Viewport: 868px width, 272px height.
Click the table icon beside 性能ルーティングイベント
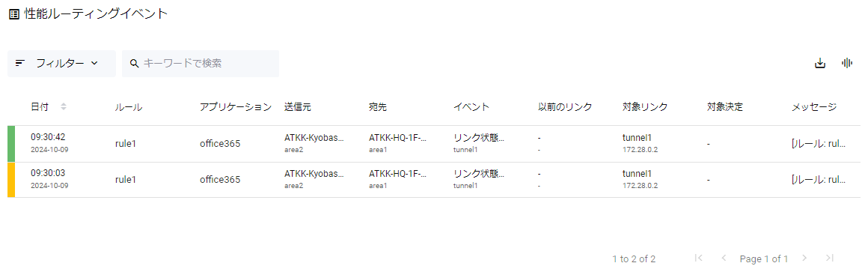click(14, 14)
